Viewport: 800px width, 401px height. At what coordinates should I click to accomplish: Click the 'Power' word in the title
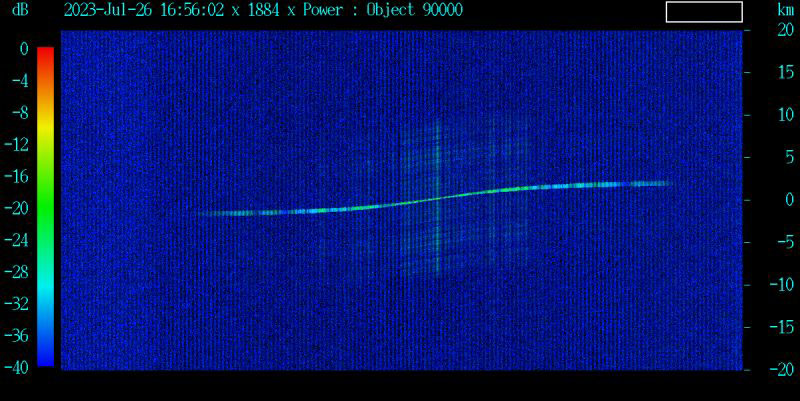(322, 10)
